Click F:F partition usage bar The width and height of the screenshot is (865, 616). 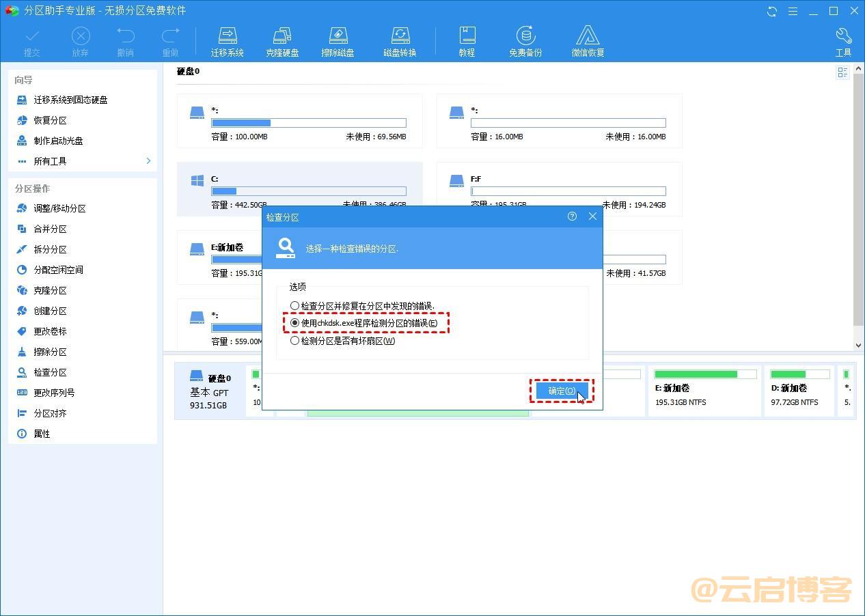(x=568, y=191)
